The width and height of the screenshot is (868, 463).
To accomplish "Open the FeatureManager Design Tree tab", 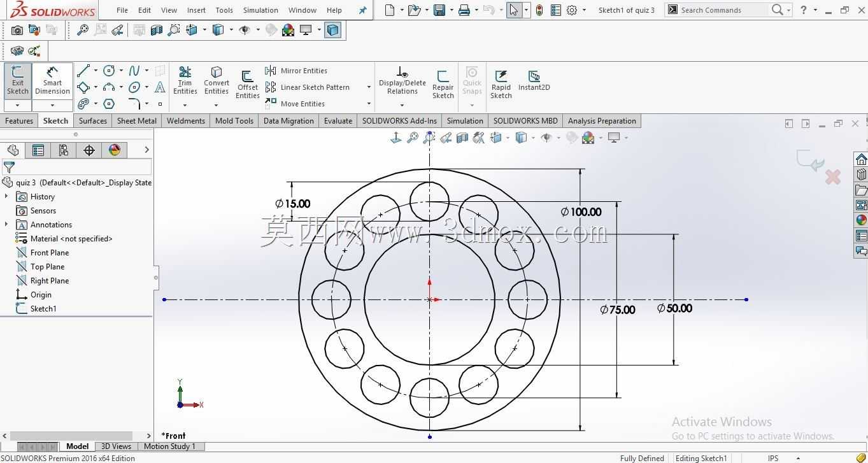I will [13, 150].
